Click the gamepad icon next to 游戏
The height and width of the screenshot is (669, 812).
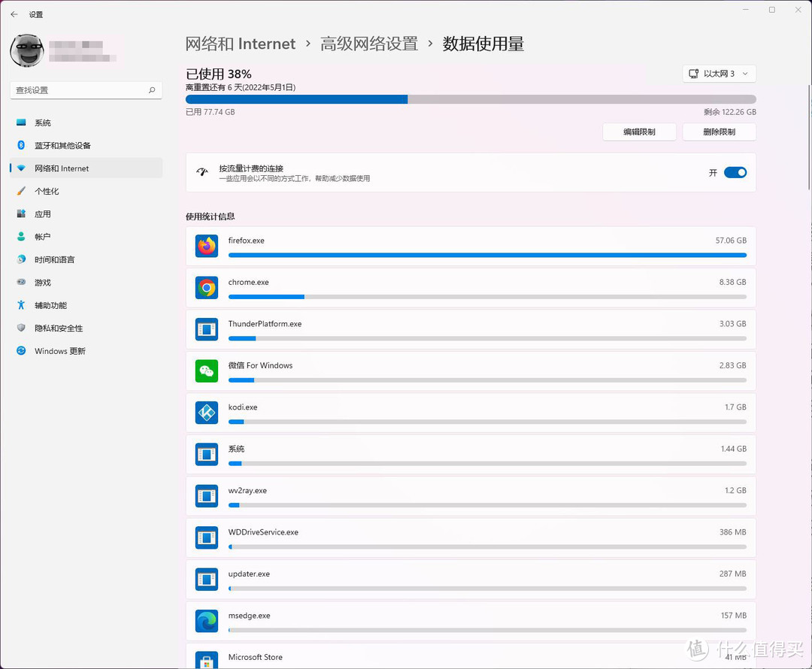pos(21,283)
